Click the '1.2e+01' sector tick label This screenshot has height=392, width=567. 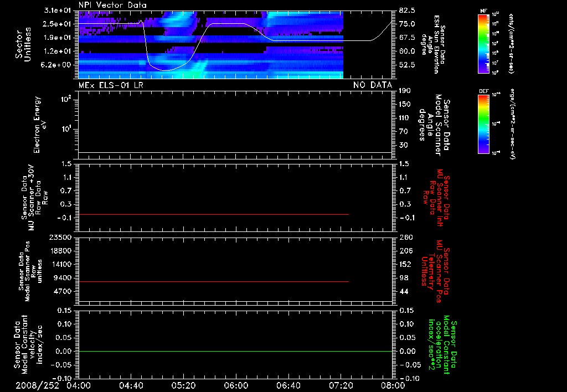coord(57,51)
